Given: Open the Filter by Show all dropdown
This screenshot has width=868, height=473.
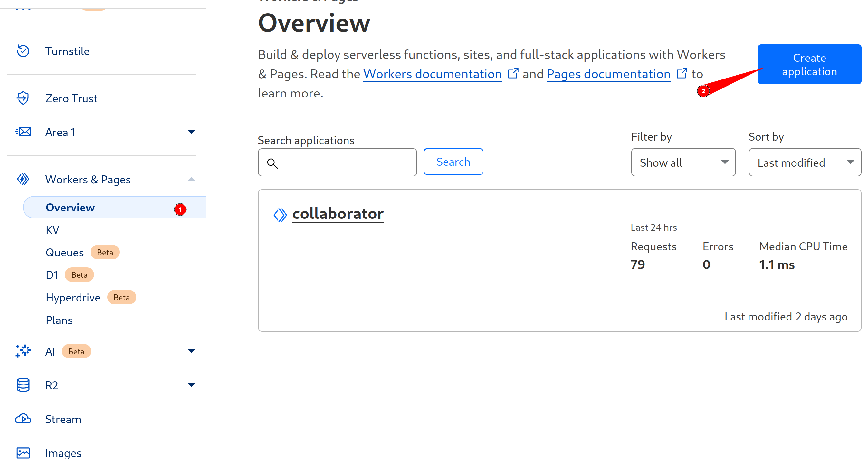Looking at the screenshot, I should coord(683,162).
